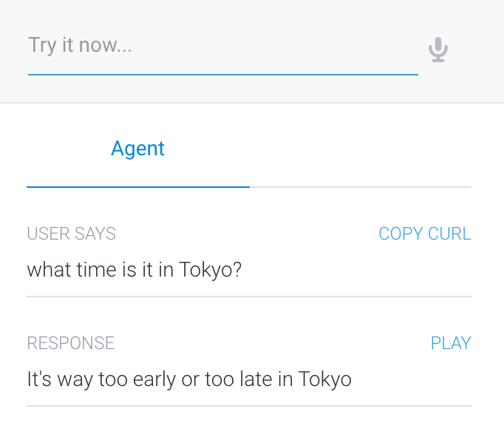Open the empty tab beside Agent

[x=361, y=149]
